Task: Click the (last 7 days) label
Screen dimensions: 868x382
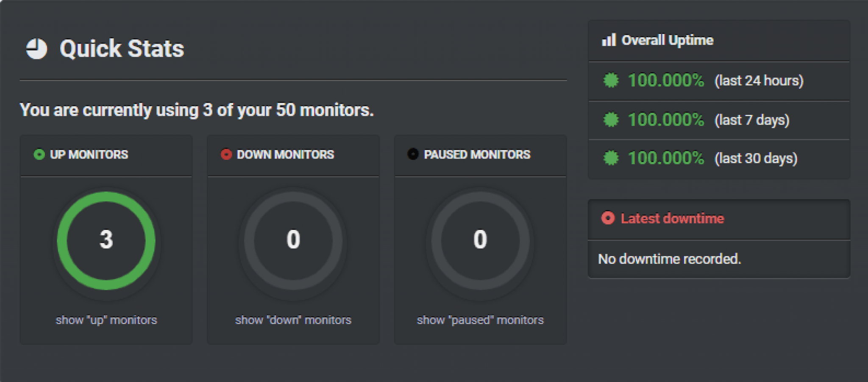Action: pos(752,120)
